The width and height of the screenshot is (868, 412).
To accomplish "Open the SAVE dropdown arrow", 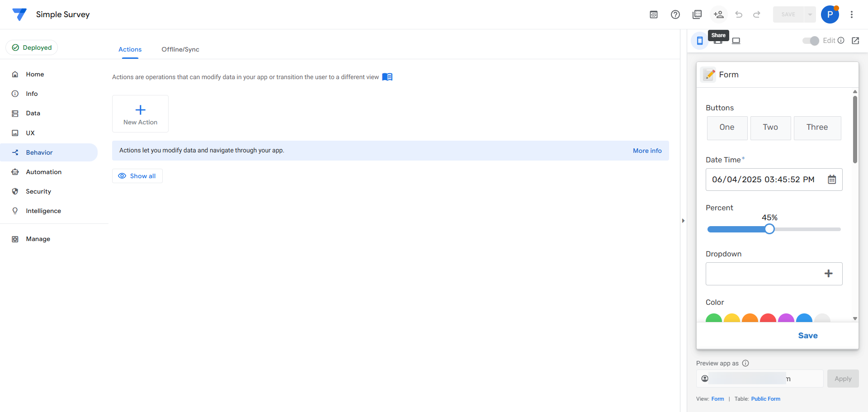I will pyautogui.click(x=810, y=14).
